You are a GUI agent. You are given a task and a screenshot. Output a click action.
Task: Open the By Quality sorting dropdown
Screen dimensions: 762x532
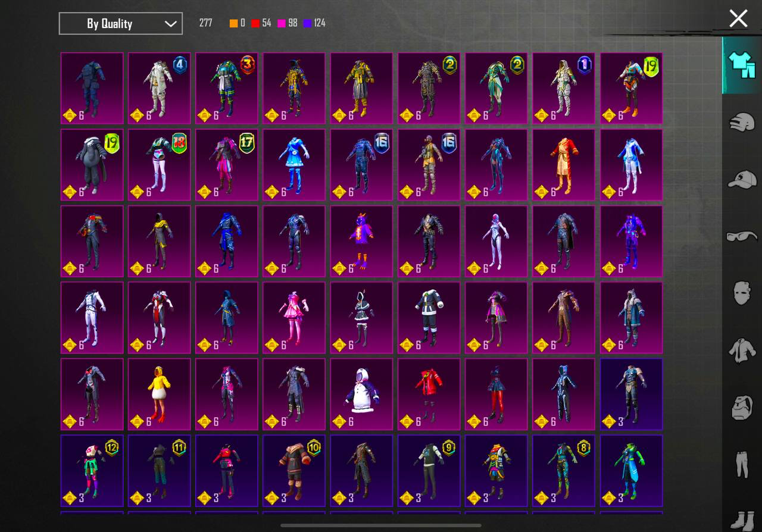(121, 24)
